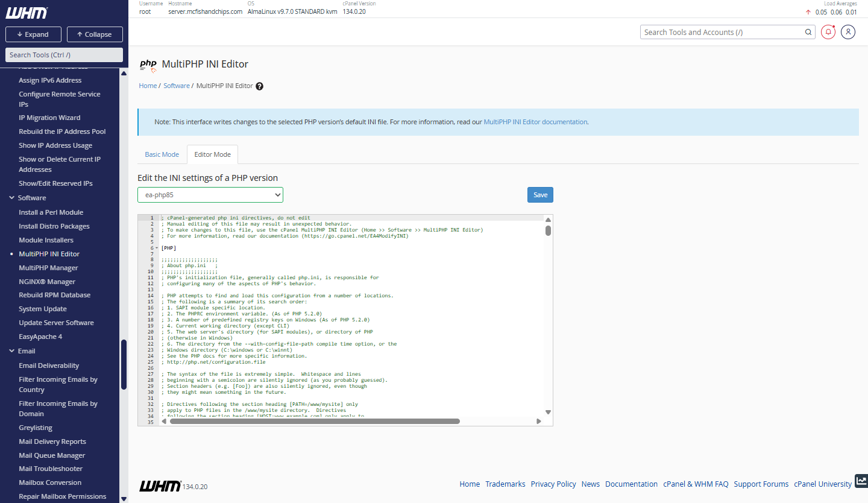The width and height of the screenshot is (868, 503).
Task: Click the help question mark beside the breadcrumb
Action: (259, 86)
